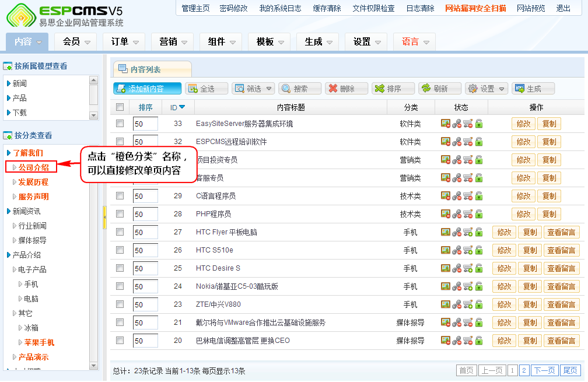Click the link status icon in C语言程序员 row
Image resolution: width=588 pixels, height=382 pixels.
tap(456, 196)
